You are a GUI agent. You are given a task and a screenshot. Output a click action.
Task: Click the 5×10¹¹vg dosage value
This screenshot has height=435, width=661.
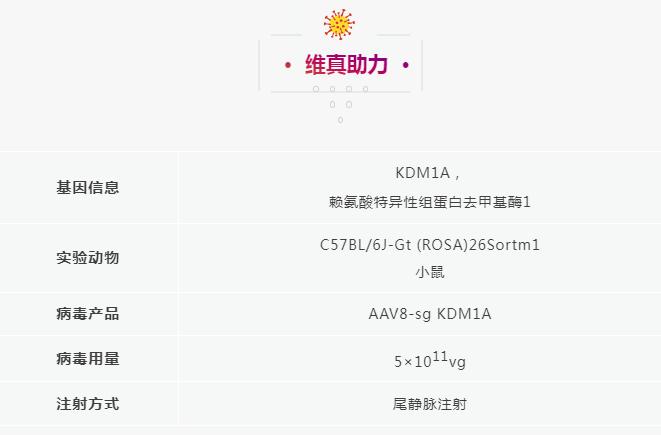pos(429,360)
